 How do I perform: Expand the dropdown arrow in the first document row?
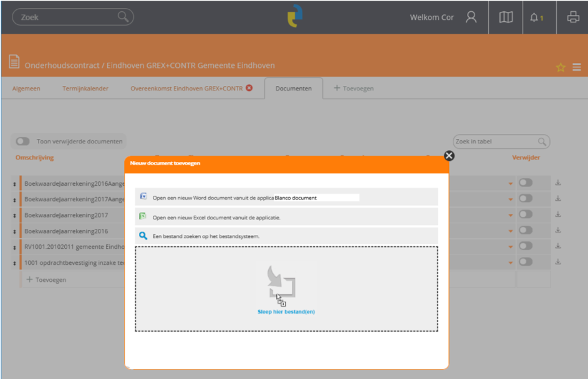[511, 183]
